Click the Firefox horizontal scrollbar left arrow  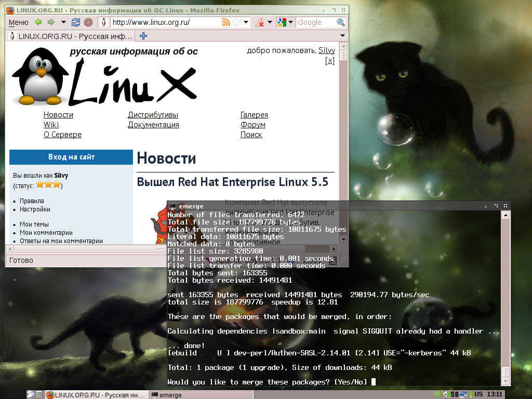10,249
